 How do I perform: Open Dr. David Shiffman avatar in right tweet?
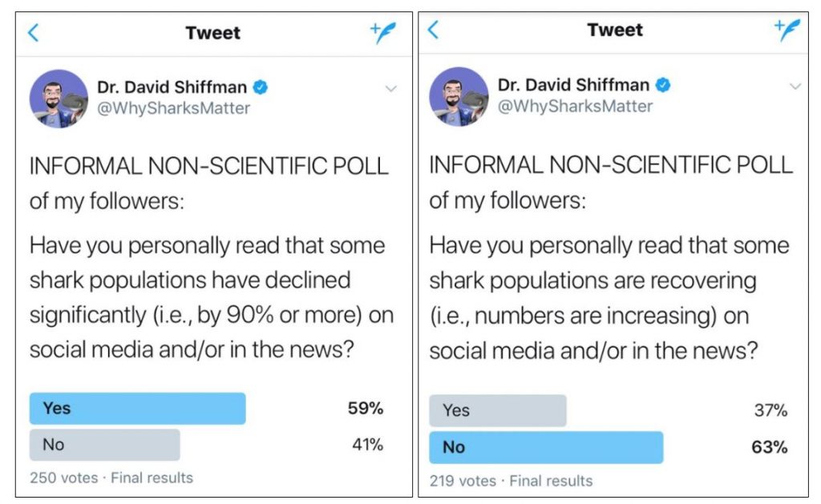[459, 96]
